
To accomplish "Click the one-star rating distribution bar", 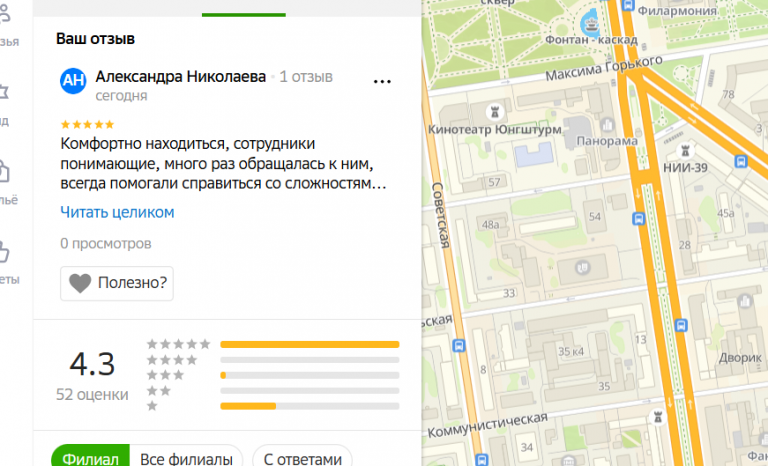I will coord(310,406).
